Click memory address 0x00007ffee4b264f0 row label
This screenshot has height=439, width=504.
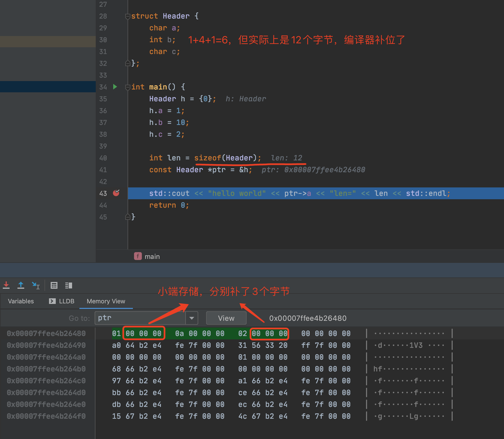point(46,416)
